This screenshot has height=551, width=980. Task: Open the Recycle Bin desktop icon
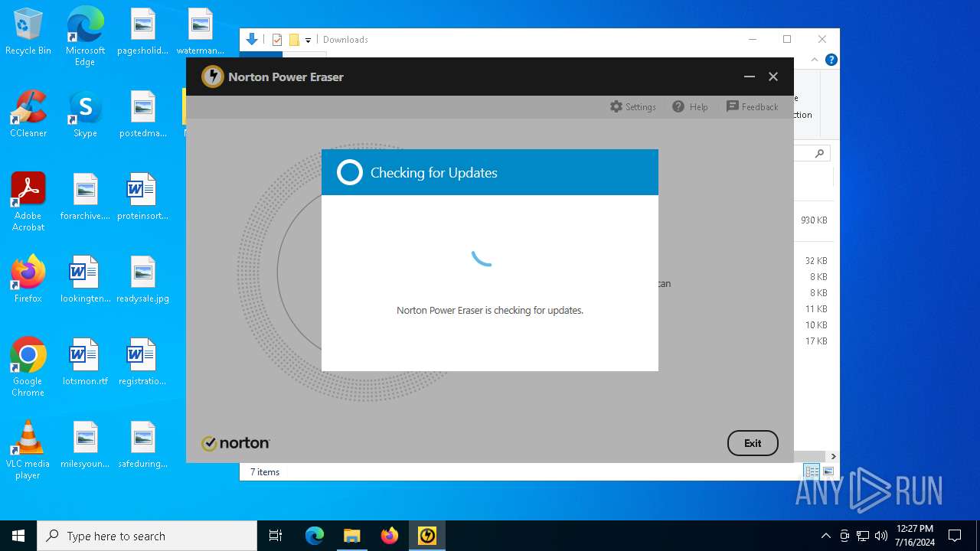(28, 32)
